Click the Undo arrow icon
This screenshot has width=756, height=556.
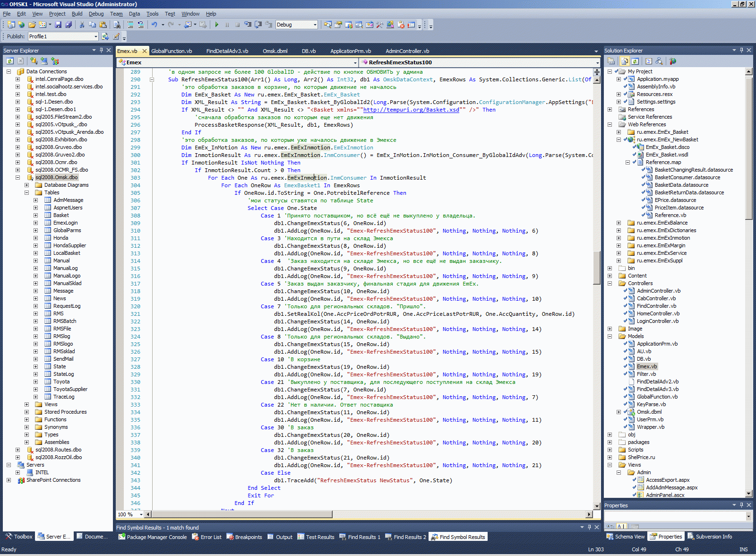(154, 25)
